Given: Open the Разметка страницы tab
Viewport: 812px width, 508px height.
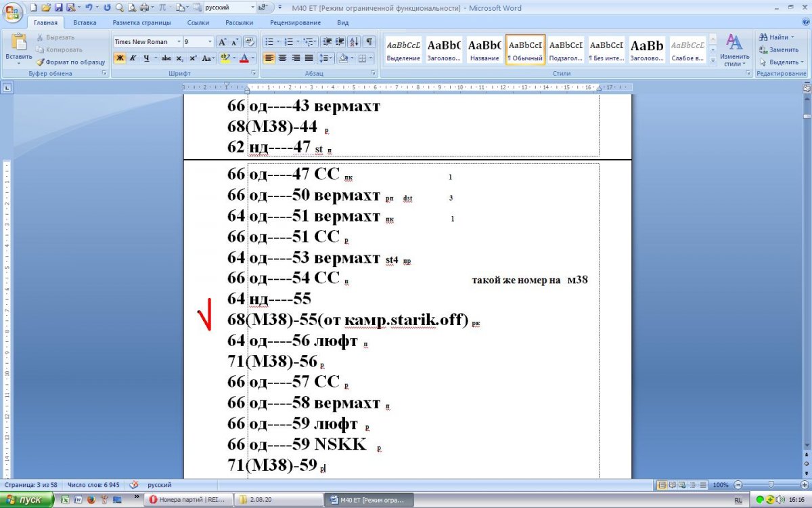Looking at the screenshot, I should coord(143,22).
